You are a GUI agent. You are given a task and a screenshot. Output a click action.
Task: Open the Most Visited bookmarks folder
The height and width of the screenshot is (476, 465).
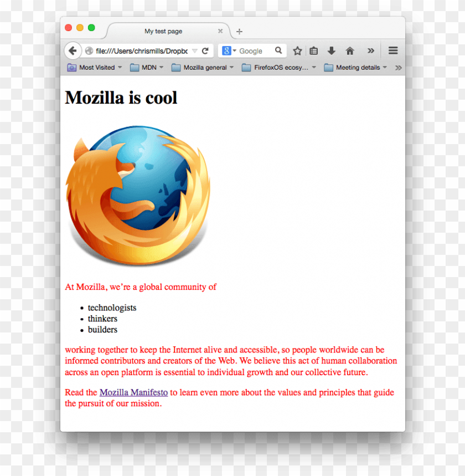pyautogui.click(x=94, y=68)
